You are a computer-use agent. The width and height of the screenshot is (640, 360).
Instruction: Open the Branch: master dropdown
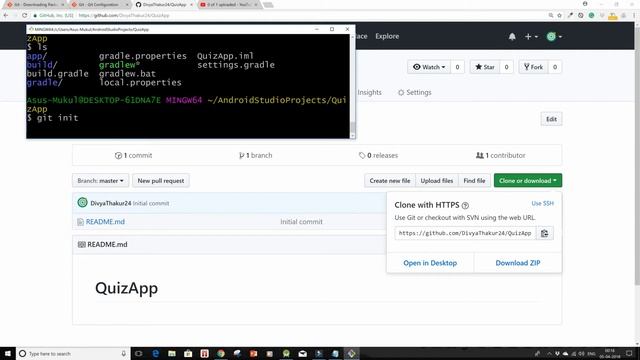(x=100, y=180)
